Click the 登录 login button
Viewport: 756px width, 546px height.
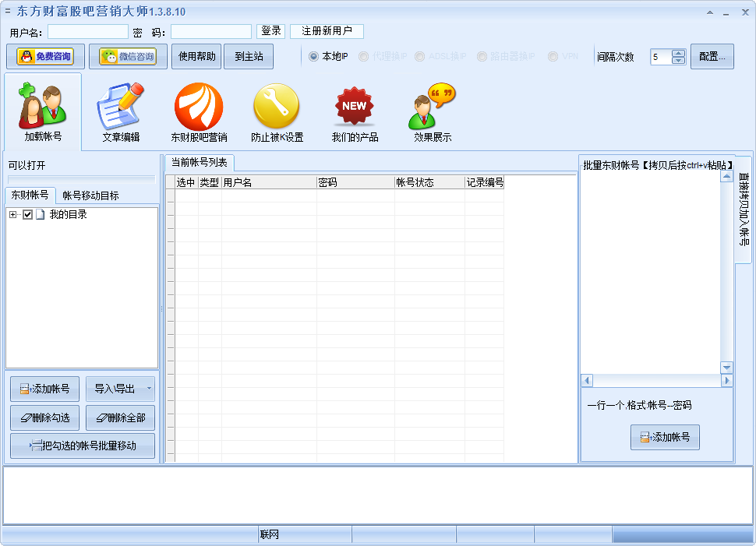(271, 31)
